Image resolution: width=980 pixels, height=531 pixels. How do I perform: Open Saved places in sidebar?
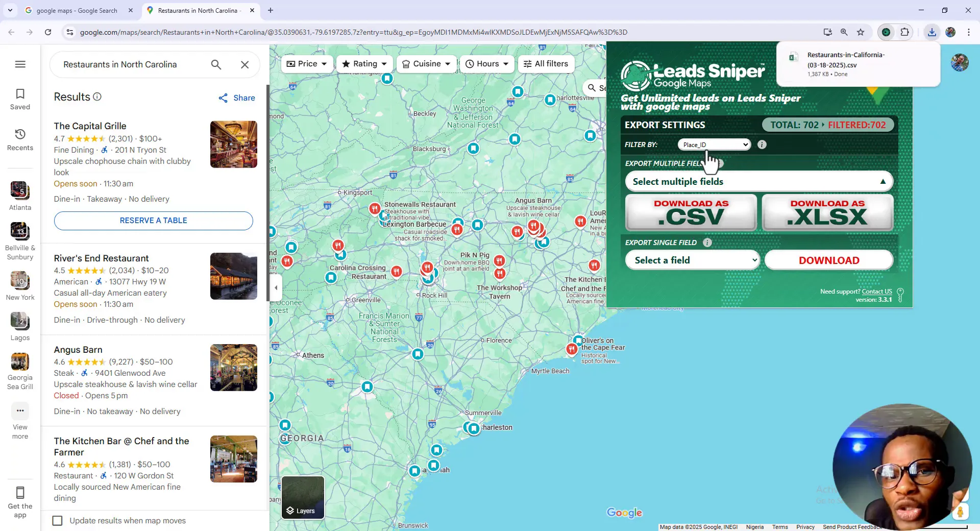[x=20, y=99]
